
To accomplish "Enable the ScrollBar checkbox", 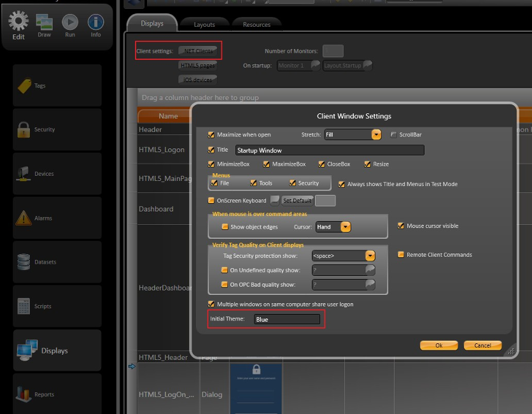I will click(x=394, y=135).
